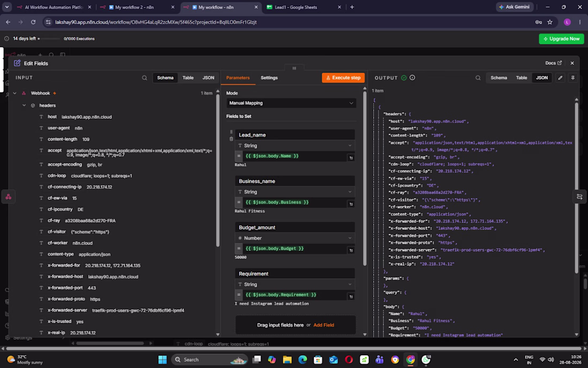Click Add Field link
The width and height of the screenshot is (588, 368).
pyautogui.click(x=323, y=325)
